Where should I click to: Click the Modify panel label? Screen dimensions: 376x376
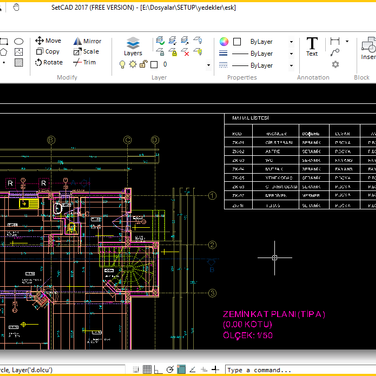pyautogui.click(x=67, y=77)
